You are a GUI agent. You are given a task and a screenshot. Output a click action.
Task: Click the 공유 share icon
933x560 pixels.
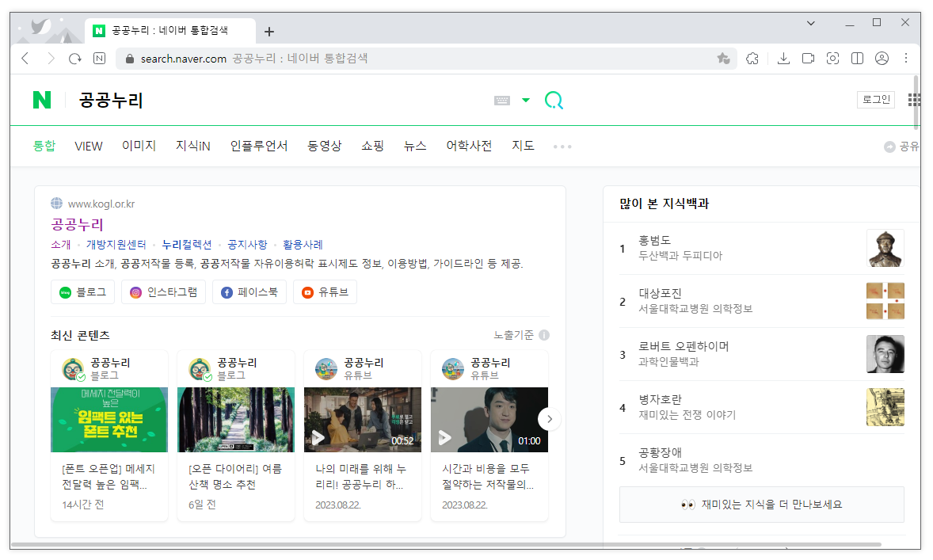click(889, 147)
